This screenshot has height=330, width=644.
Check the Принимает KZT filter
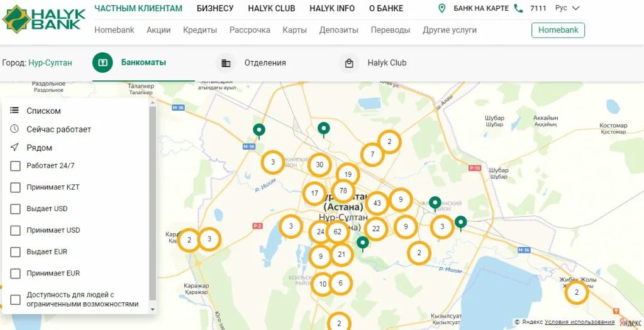(15, 187)
